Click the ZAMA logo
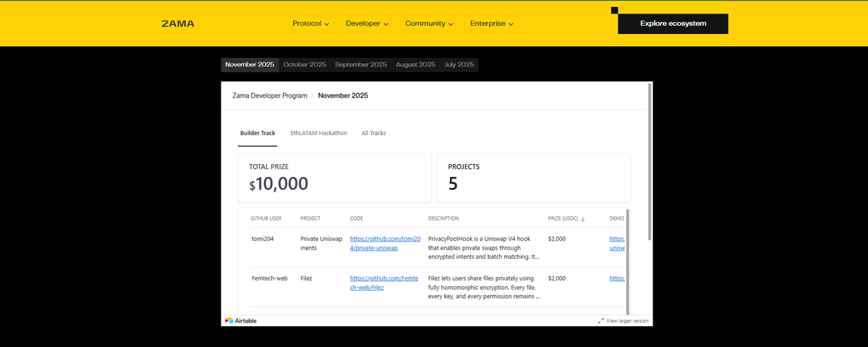The width and height of the screenshot is (868, 347). pos(178,24)
